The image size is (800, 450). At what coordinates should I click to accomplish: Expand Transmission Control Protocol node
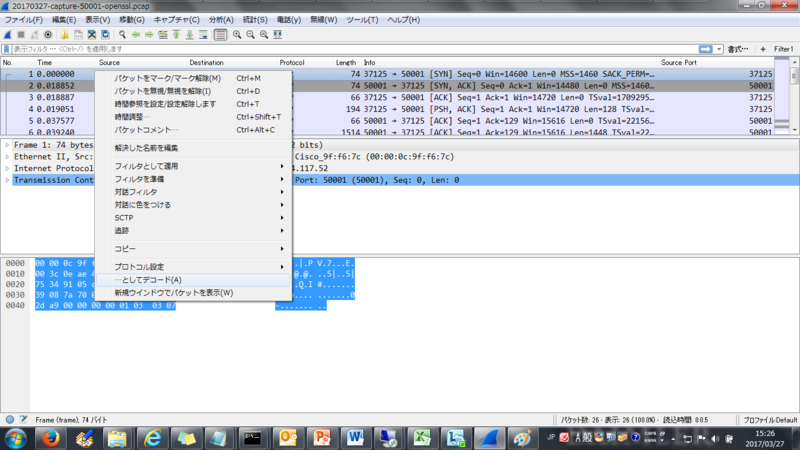point(7,180)
